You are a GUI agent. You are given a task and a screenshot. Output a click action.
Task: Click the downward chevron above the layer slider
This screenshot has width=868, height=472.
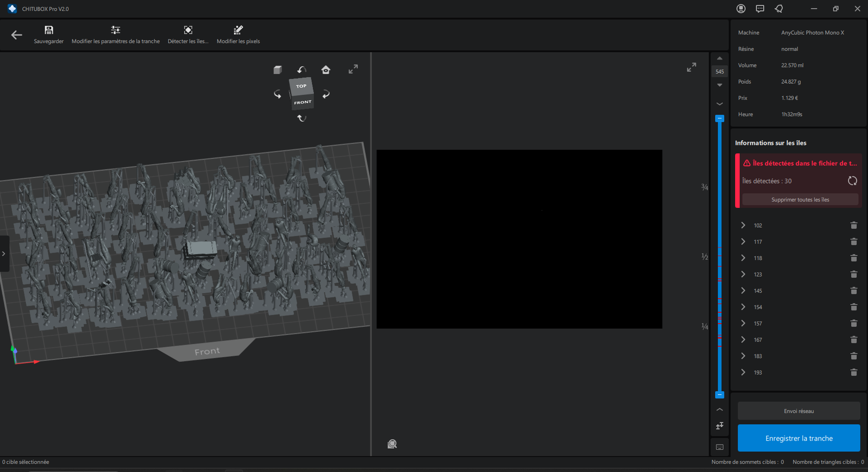pyautogui.click(x=720, y=104)
